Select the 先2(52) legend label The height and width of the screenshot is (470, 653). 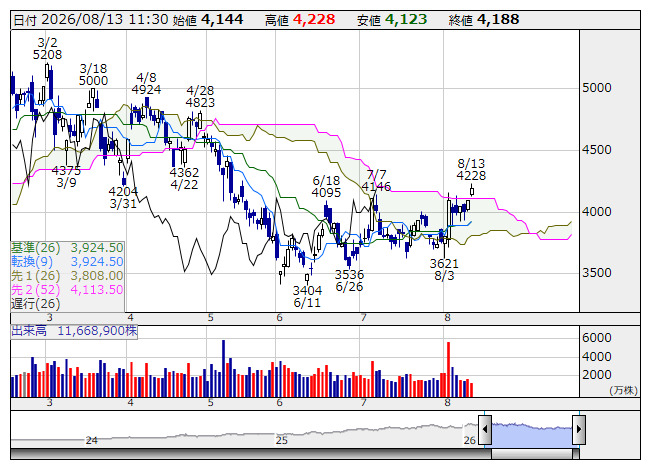point(35,289)
